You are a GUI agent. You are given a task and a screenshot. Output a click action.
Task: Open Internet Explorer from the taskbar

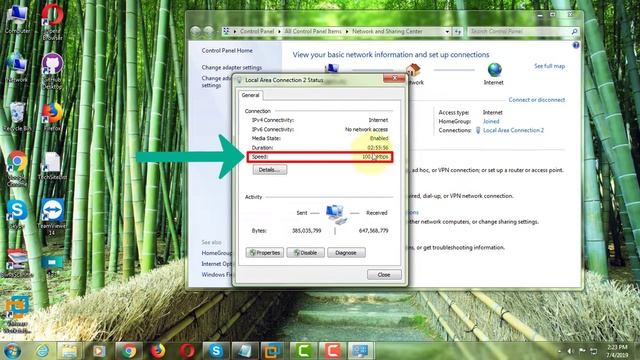tap(42, 351)
